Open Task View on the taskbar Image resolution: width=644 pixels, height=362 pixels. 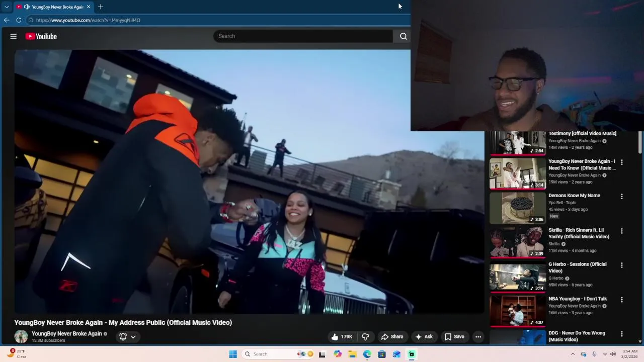coord(322,354)
